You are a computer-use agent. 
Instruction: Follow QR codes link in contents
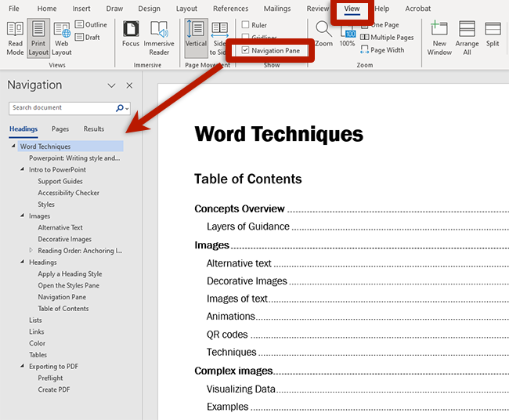coord(227,335)
